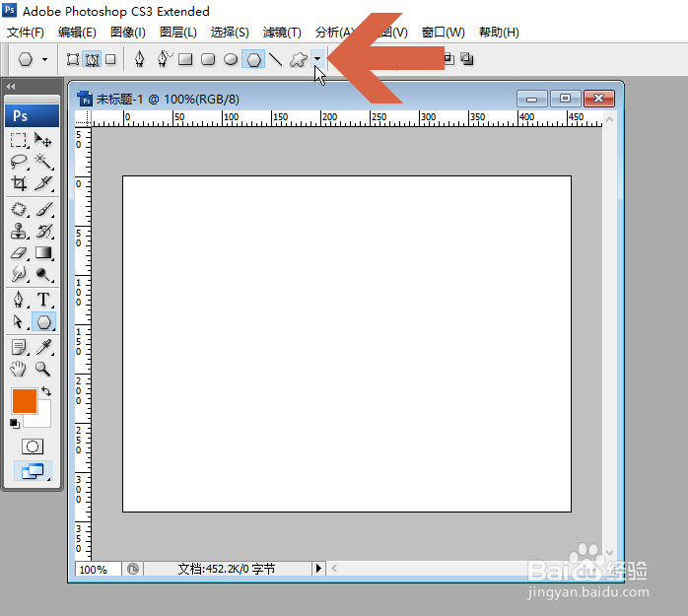The width and height of the screenshot is (688, 616).
Task: Click orange foreground color swatch
Action: pos(24,400)
